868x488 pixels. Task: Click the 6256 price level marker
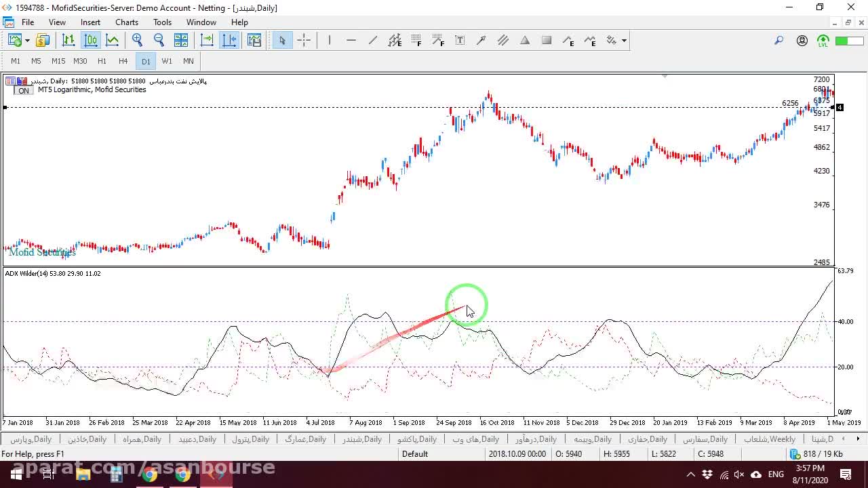[790, 104]
